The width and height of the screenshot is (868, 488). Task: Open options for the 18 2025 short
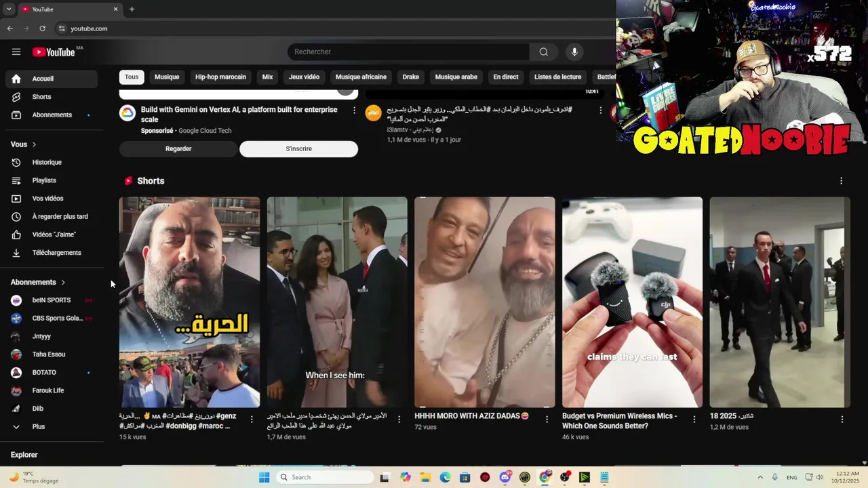[842, 420]
